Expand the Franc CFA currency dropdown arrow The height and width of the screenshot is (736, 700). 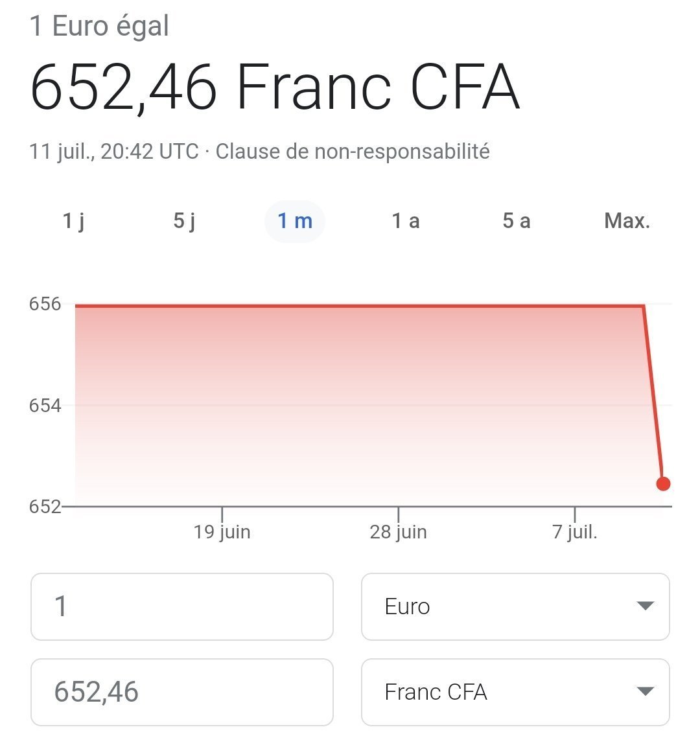645,692
